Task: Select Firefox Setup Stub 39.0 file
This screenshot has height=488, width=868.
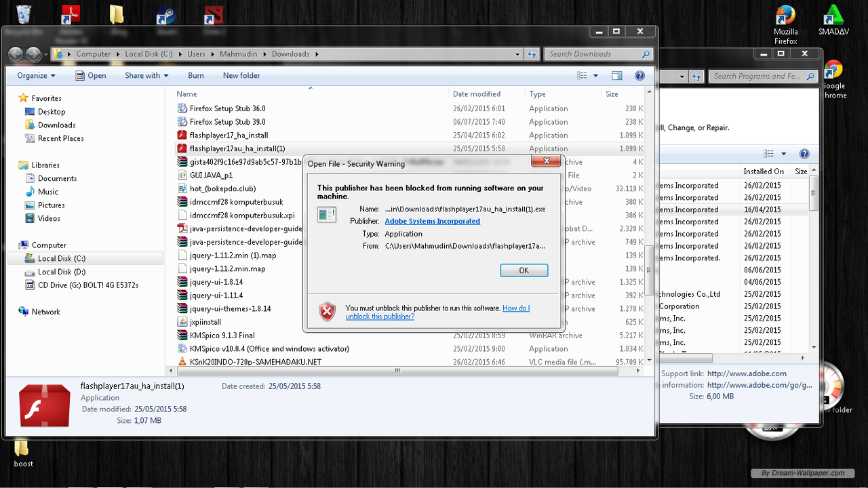Action: pyautogui.click(x=227, y=122)
